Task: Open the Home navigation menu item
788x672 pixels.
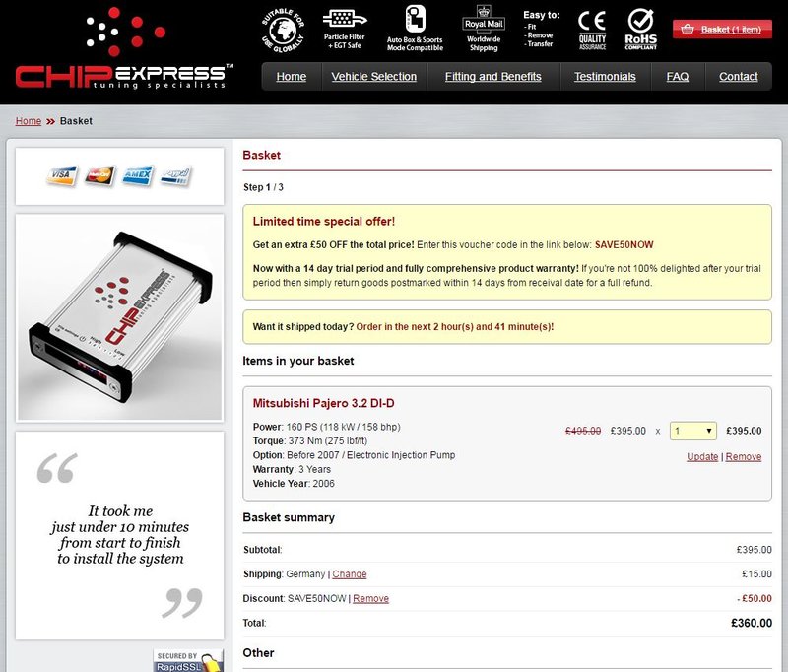Action: pos(291,77)
